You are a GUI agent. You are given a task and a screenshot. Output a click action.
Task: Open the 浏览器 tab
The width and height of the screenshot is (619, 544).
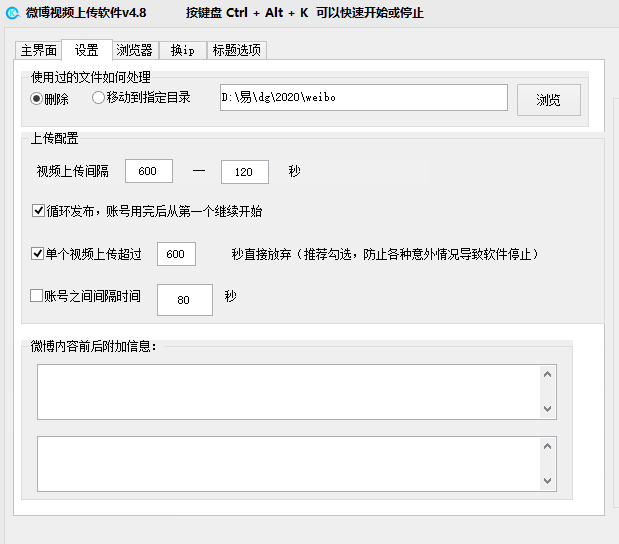pyautogui.click(x=135, y=50)
